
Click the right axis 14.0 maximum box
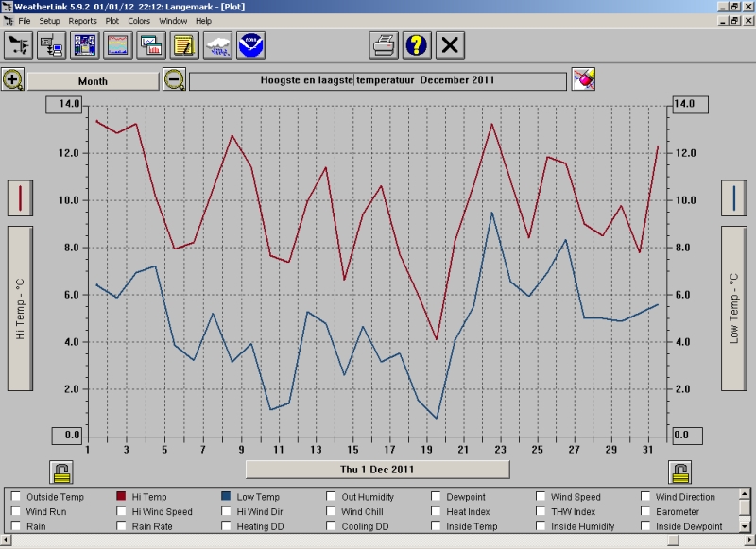[690, 104]
